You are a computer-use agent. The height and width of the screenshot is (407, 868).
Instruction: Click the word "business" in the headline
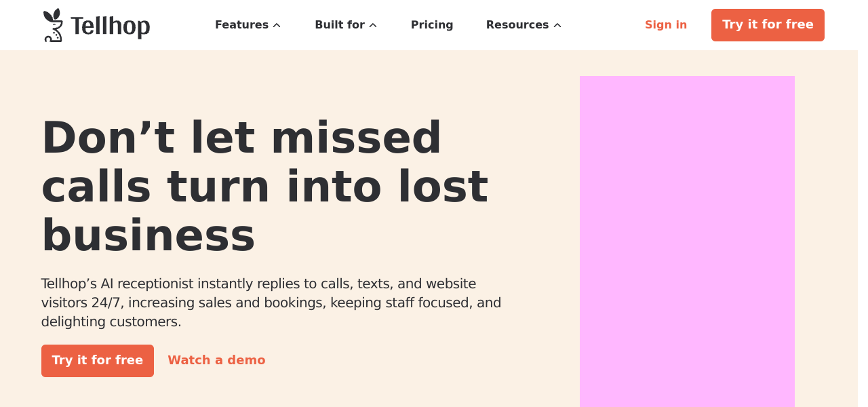(148, 235)
